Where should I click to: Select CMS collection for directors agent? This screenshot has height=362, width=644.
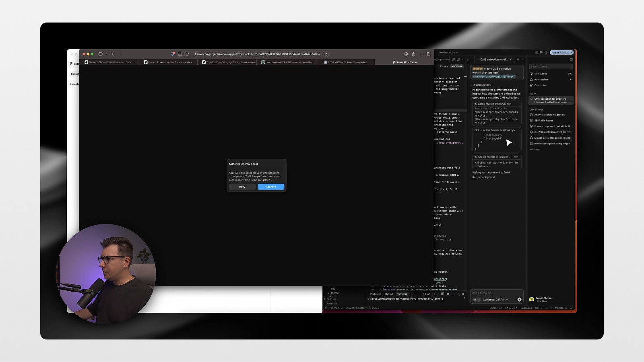tap(551, 100)
